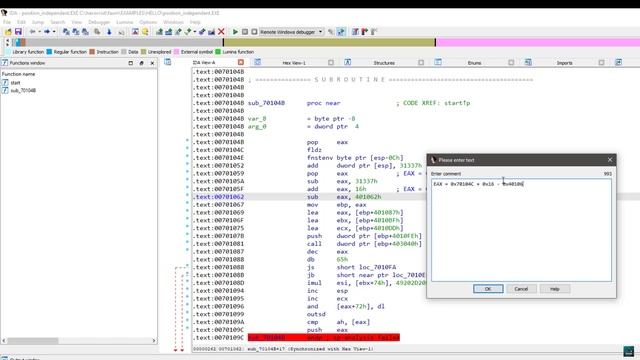
Task: Start the process with green play button
Action: tap(235, 32)
